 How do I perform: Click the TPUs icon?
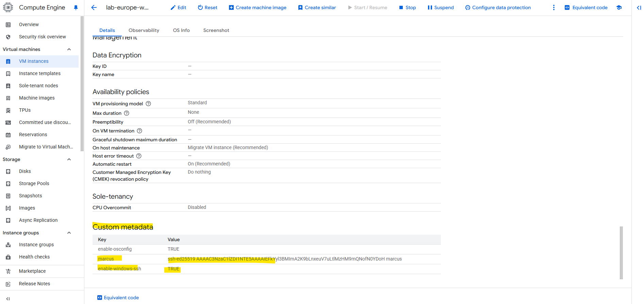[8, 110]
